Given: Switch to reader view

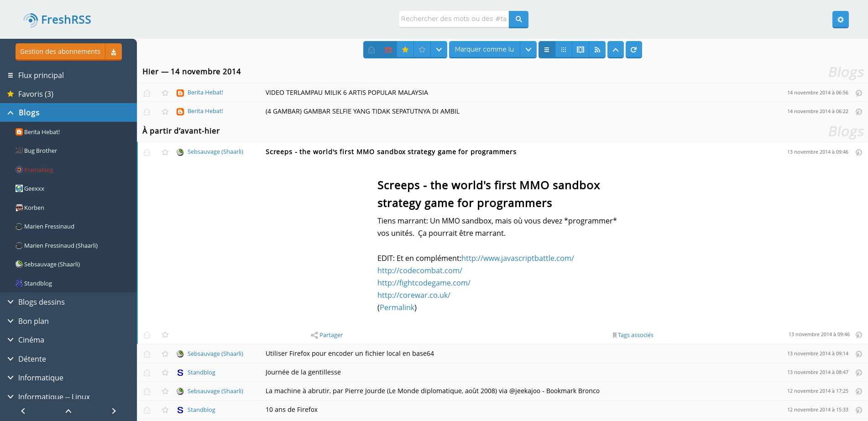Looking at the screenshot, I should [580, 50].
